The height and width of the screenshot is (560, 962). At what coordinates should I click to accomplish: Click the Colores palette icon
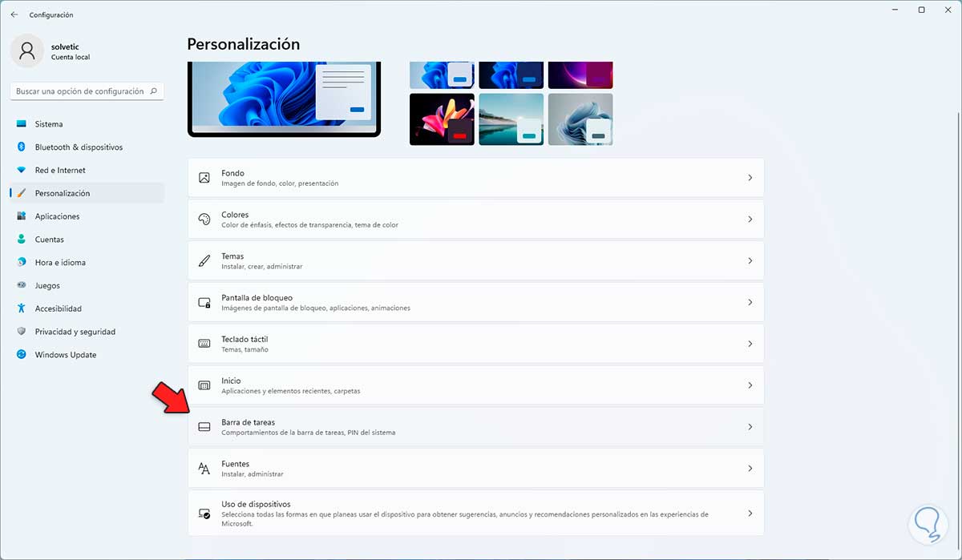pos(204,220)
